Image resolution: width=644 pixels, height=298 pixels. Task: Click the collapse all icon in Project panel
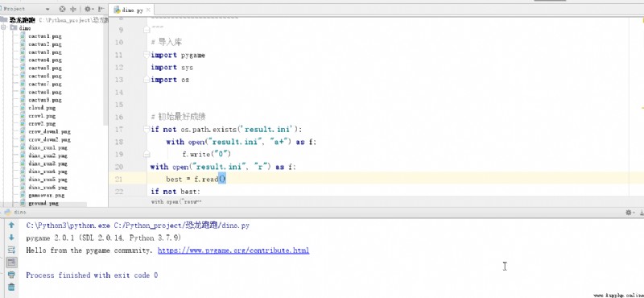point(73,9)
